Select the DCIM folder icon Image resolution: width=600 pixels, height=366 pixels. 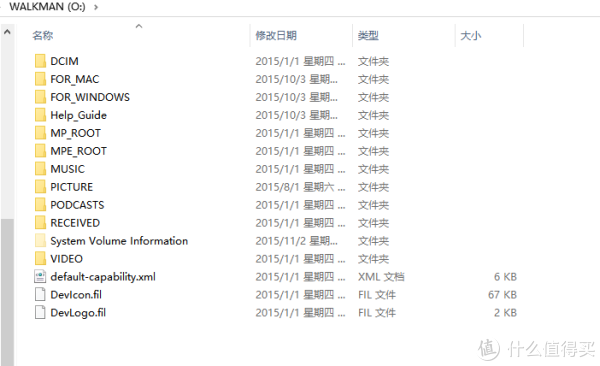pos(40,61)
